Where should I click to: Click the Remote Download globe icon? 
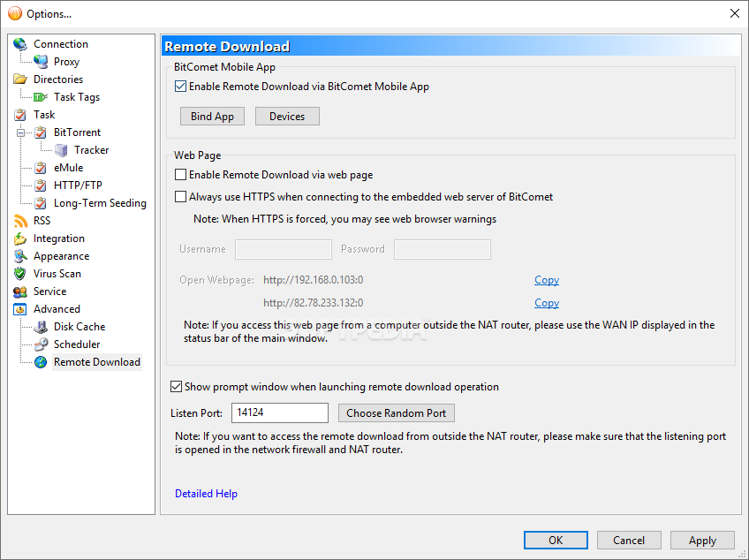pyautogui.click(x=41, y=362)
